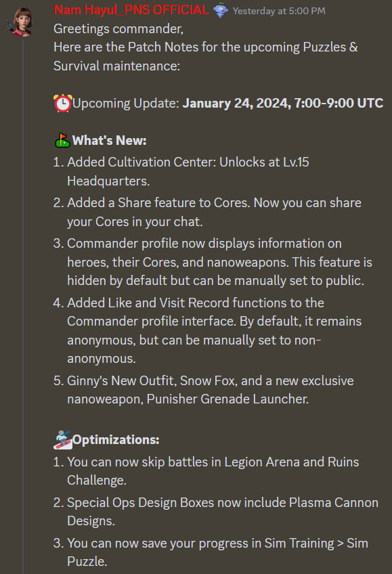Open Nam Hayul's profile avatar
Screen dimensions: 392x574
[x=21, y=22]
